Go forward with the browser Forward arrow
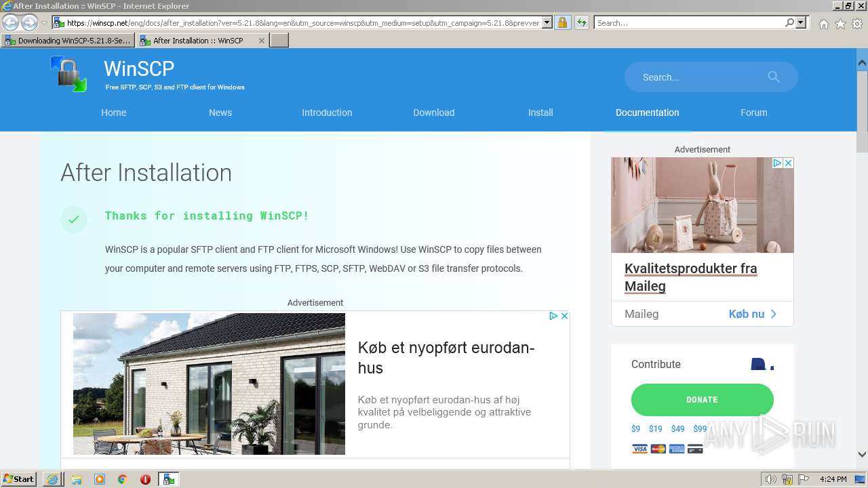The image size is (868, 488). (x=29, y=23)
